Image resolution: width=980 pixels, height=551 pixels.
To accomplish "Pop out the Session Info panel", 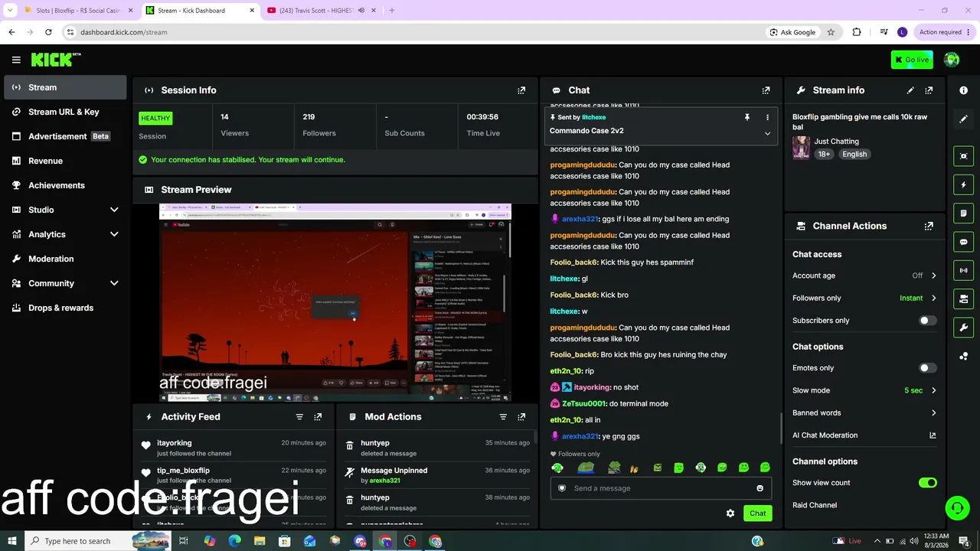I will pyautogui.click(x=521, y=90).
